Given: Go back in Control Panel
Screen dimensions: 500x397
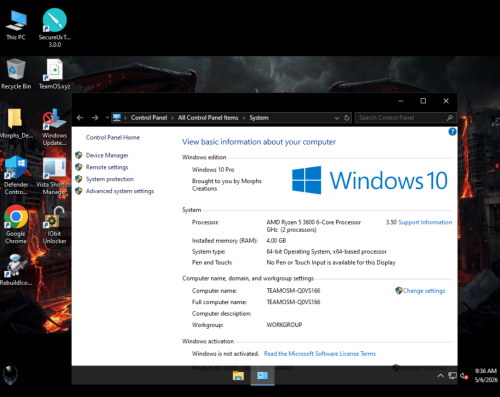Looking at the screenshot, I should click(80, 118).
